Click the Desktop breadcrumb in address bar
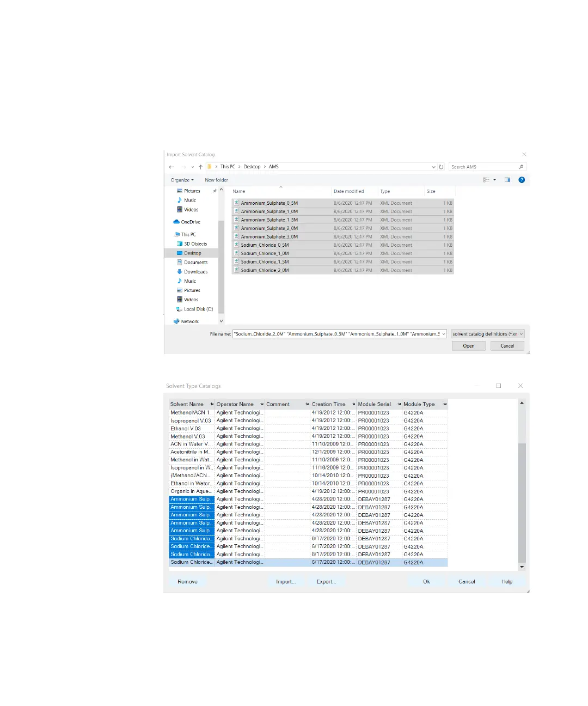The height and width of the screenshot is (706, 588). [x=252, y=167]
